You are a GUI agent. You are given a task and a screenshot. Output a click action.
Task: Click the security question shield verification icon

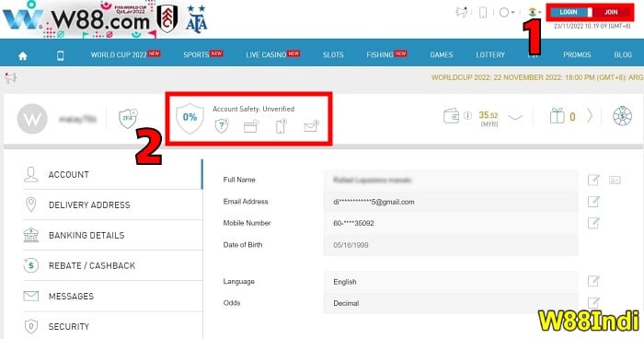coord(222,126)
